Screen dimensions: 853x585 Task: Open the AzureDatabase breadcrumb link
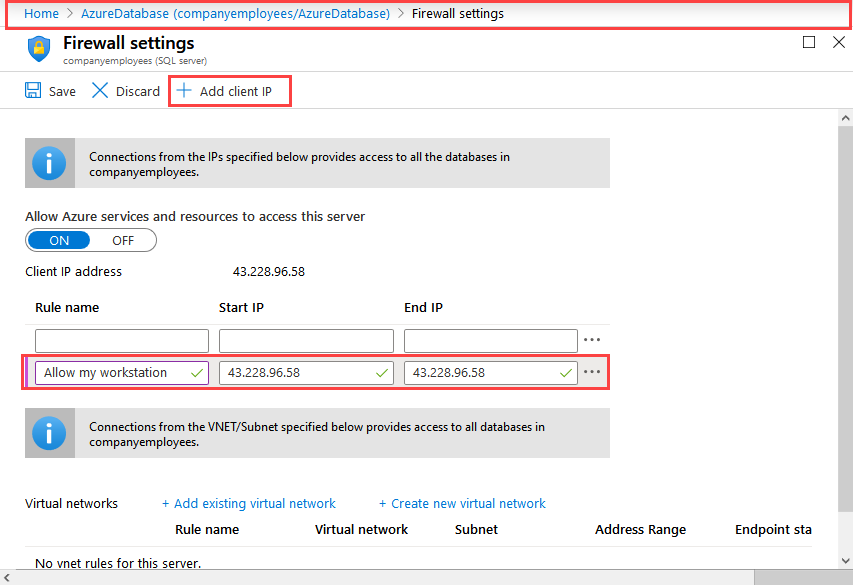(235, 14)
